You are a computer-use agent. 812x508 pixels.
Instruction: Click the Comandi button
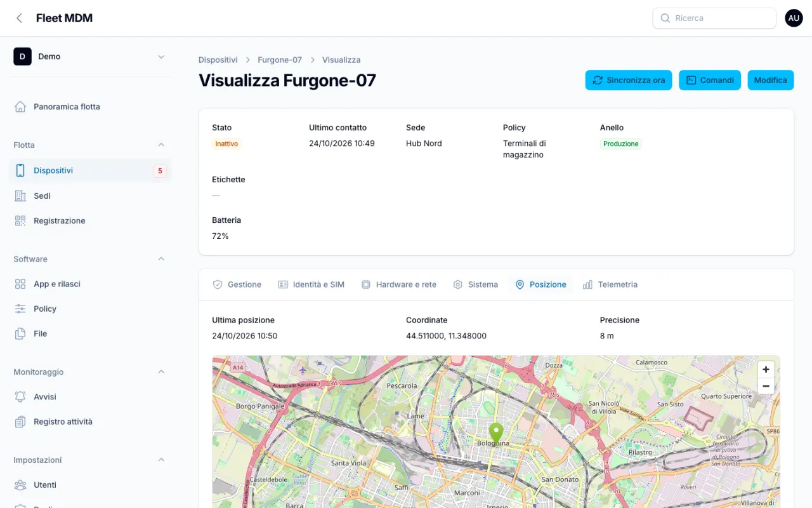click(x=710, y=80)
